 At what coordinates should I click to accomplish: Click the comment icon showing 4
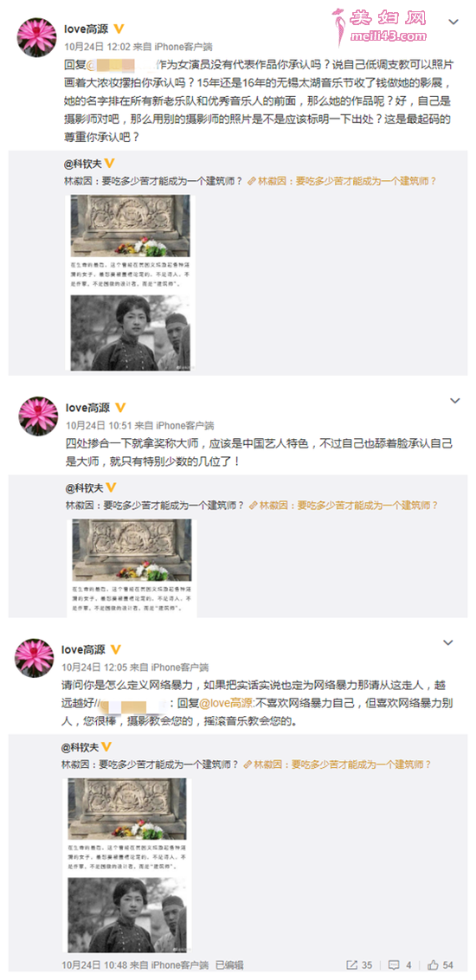click(x=401, y=965)
